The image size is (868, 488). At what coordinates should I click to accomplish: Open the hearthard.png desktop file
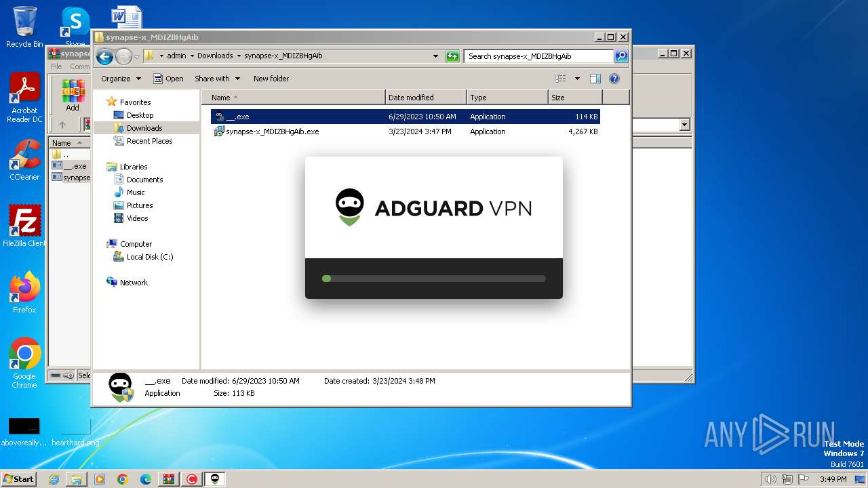pos(75,432)
